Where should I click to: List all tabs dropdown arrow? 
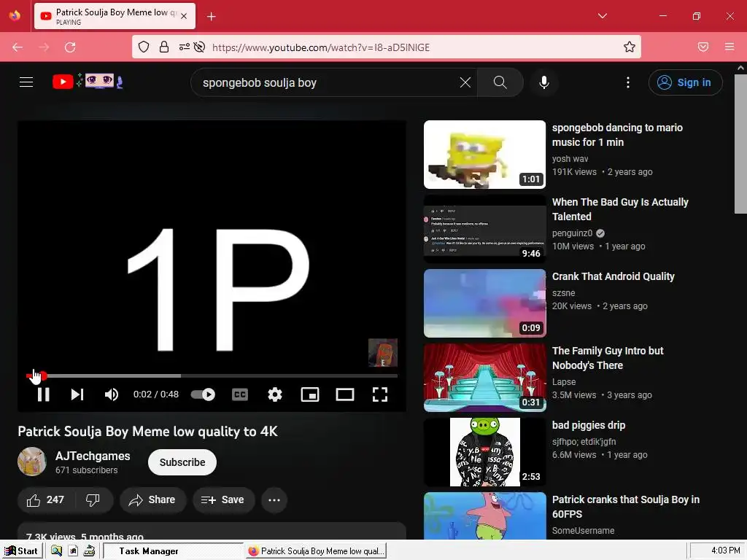(x=602, y=16)
